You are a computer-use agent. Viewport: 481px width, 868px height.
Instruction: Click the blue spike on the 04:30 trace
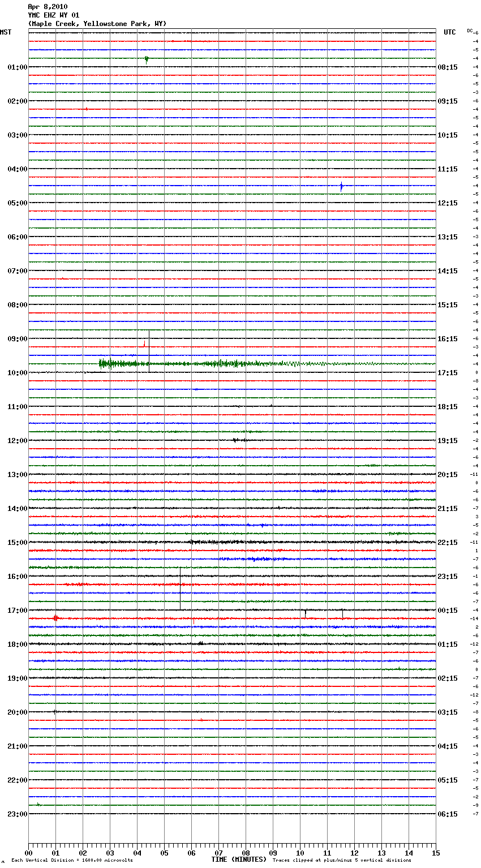[342, 186]
